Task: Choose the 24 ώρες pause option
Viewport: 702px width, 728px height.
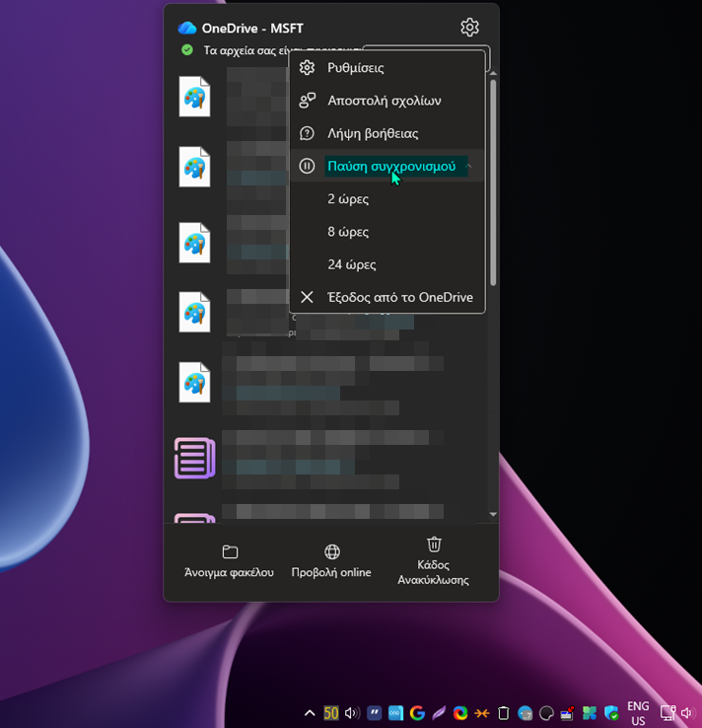Action: [x=352, y=264]
